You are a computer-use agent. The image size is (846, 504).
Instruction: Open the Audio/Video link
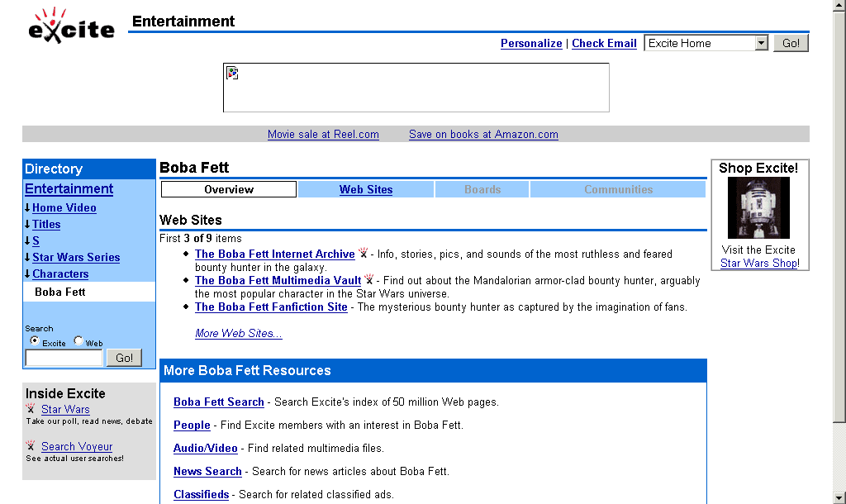click(206, 448)
